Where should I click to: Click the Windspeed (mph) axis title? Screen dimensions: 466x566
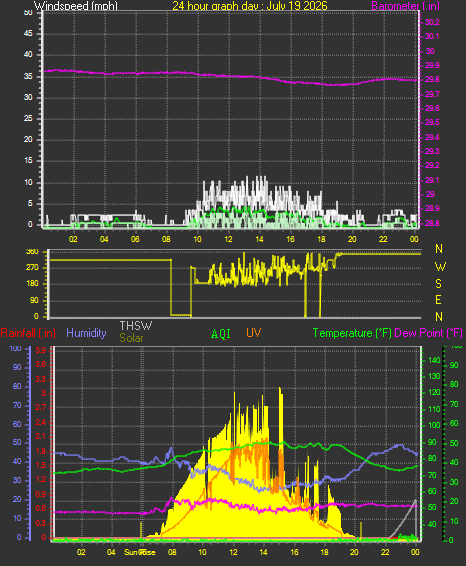coord(75,5)
